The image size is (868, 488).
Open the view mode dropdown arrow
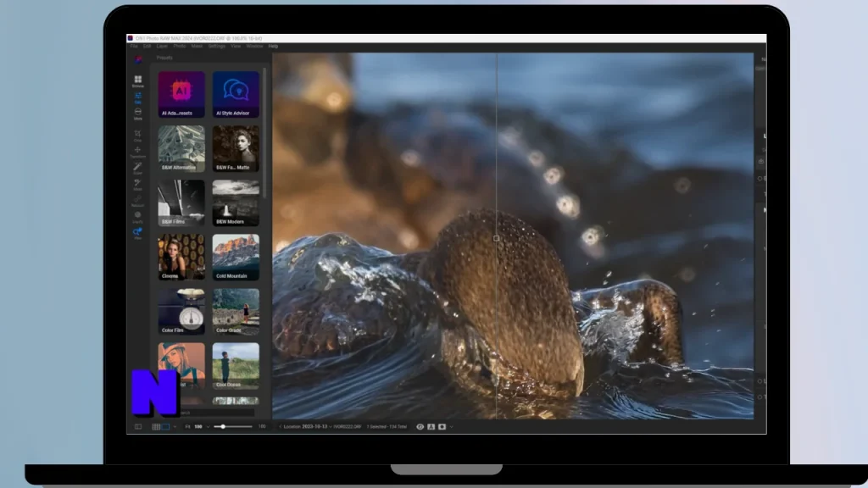[175, 427]
